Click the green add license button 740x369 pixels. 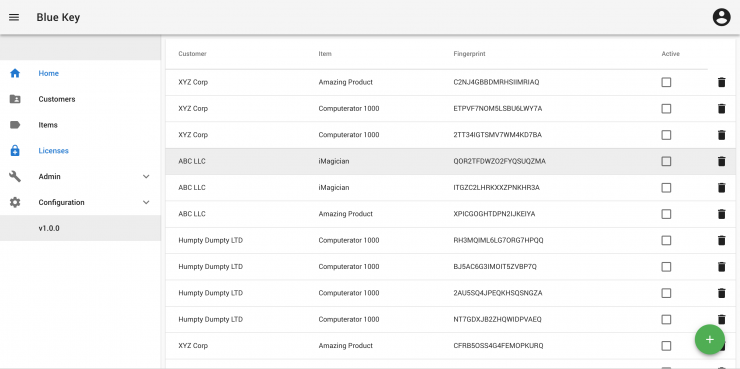[x=709, y=339]
